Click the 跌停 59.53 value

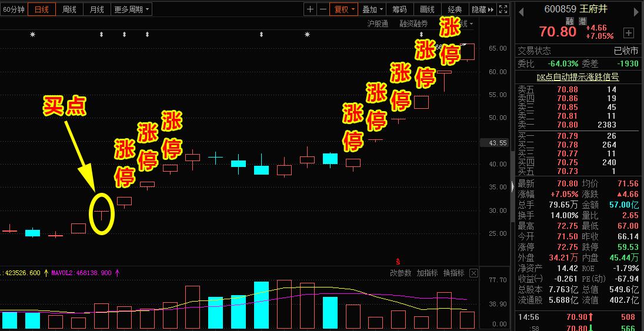pos(628,248)
